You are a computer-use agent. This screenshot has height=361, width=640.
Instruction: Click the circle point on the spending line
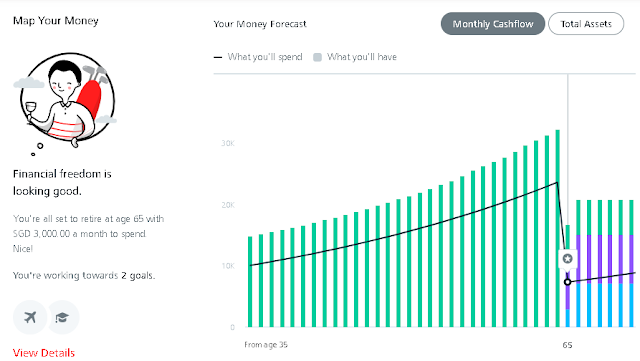[567, 282]
